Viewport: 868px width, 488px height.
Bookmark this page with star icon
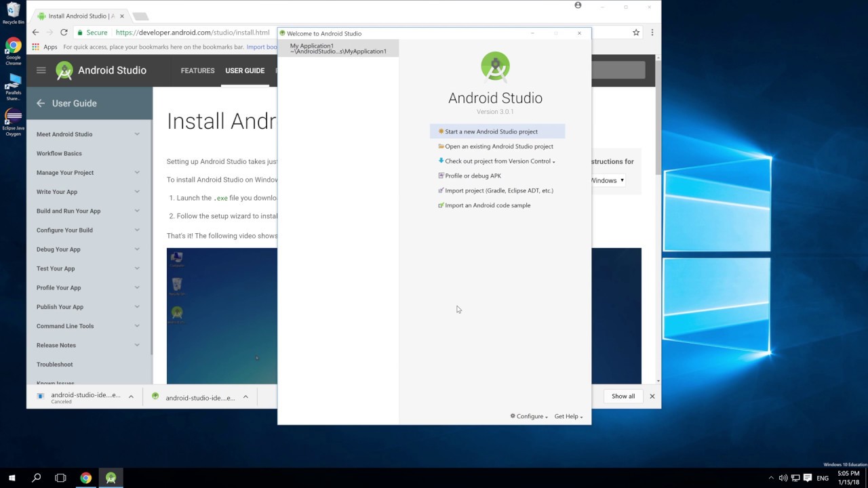636,32
